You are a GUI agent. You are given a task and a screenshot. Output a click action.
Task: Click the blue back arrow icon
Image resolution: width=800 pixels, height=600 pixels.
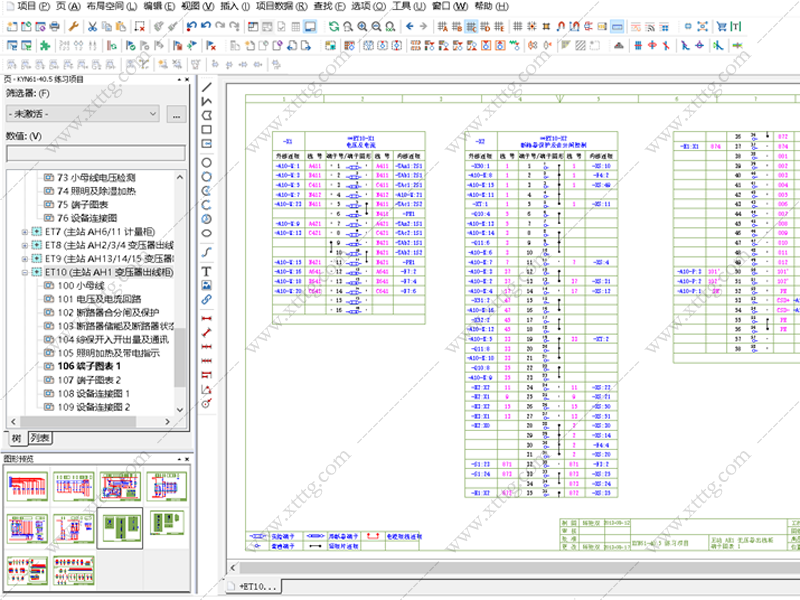click(410, 27)
